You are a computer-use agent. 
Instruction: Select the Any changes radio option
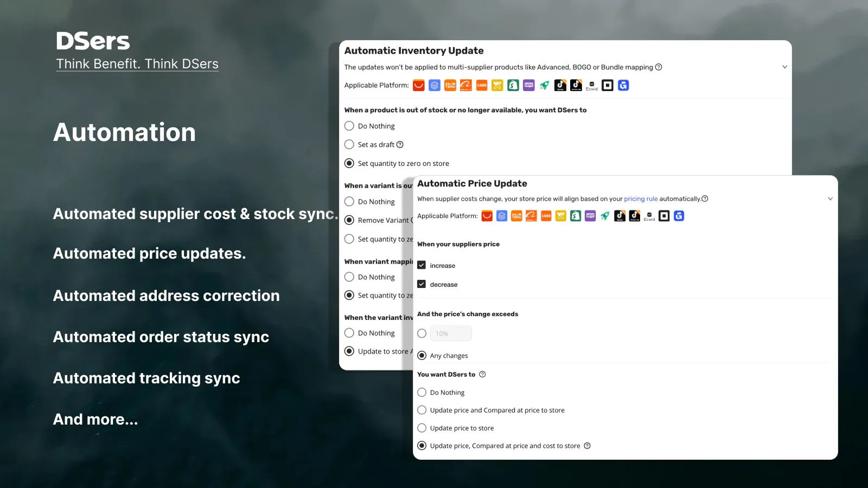(x=422, y=356)
